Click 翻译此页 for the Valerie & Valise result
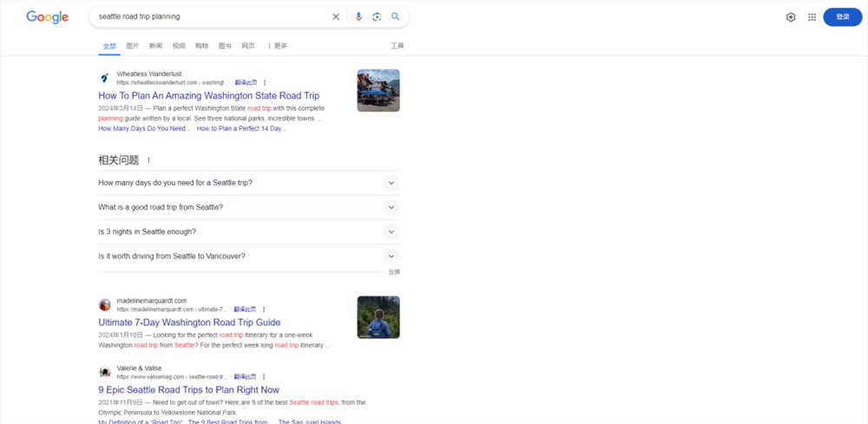 coord(246,376)
